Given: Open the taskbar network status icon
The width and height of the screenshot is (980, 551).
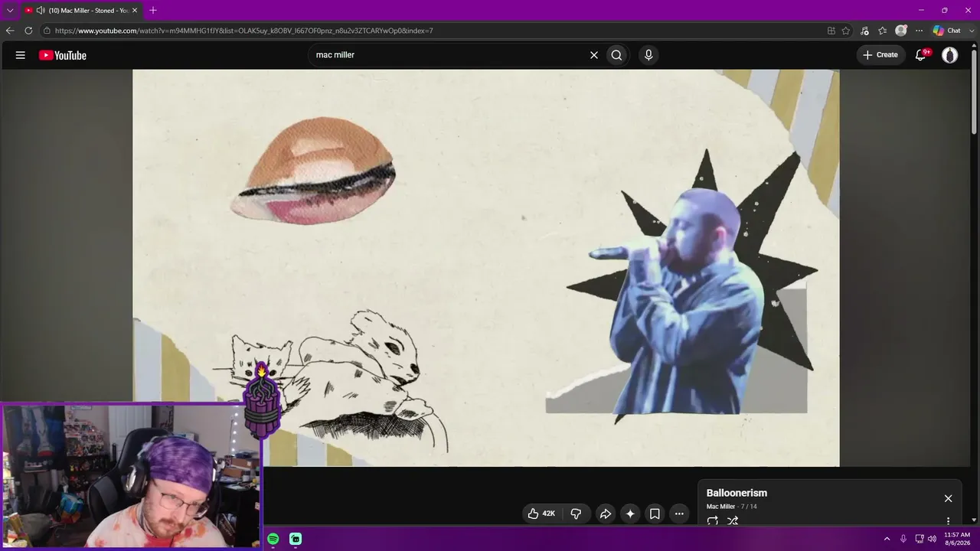Looking at the screenshot, I should click(920, 539).
